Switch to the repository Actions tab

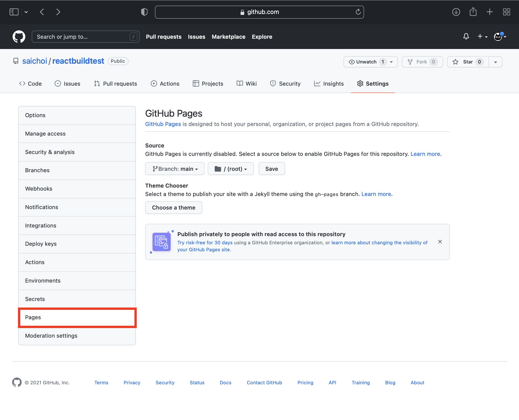point(165,84)
